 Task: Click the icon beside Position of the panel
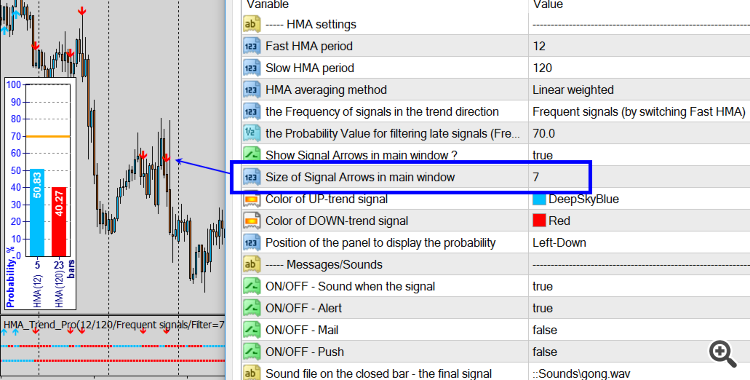point(251,243)
